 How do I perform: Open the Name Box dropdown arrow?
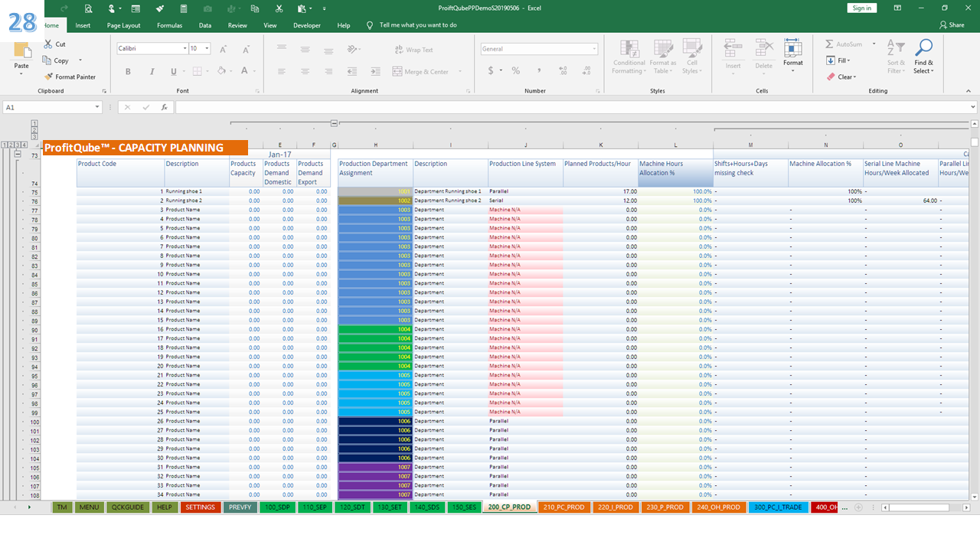[x=97, y=108]
